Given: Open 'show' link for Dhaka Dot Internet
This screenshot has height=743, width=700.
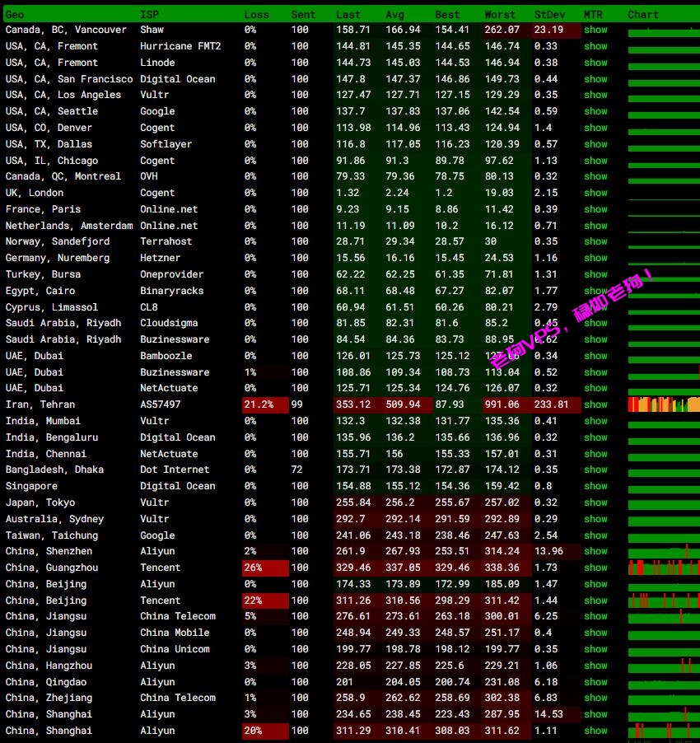Looking at the screenshot, I should tap(595, 470).
